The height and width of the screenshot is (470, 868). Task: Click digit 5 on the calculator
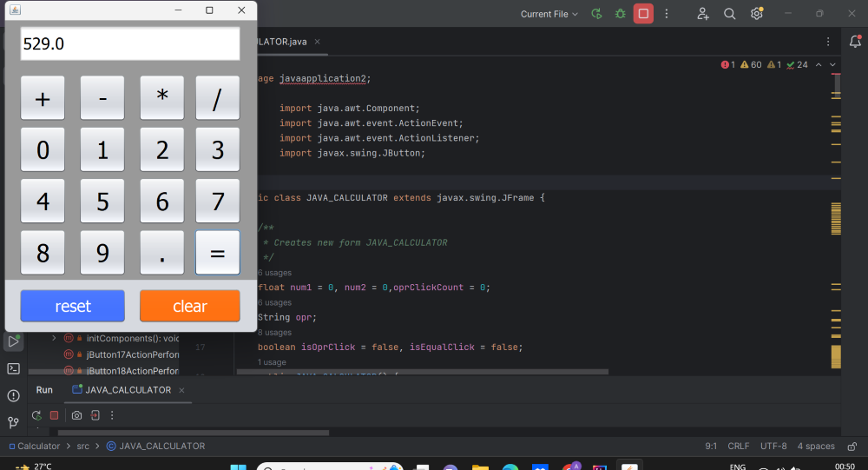coord(102,202)
